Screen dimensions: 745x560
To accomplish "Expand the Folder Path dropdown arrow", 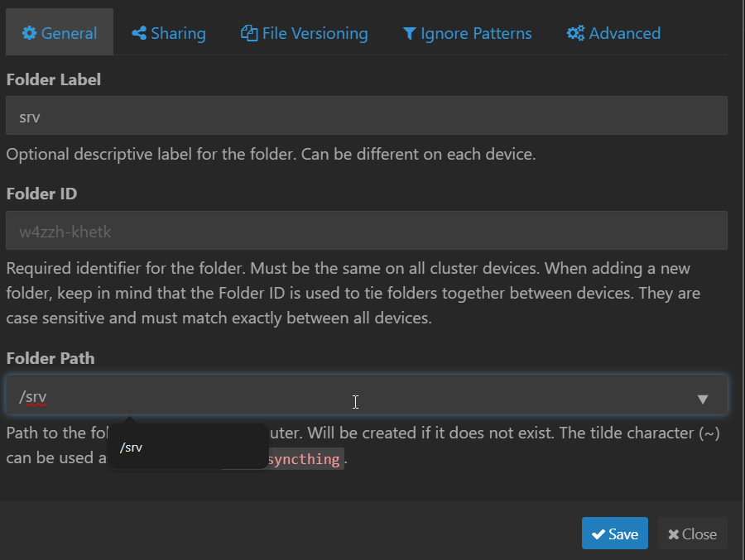I will (x=703, y=399).
